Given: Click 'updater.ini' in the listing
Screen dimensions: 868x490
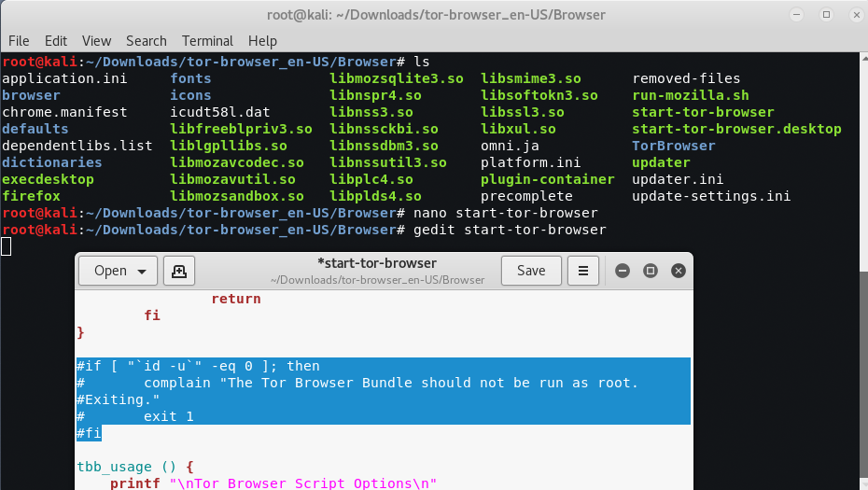Looking at the screenshot, I should click(678, 179).
